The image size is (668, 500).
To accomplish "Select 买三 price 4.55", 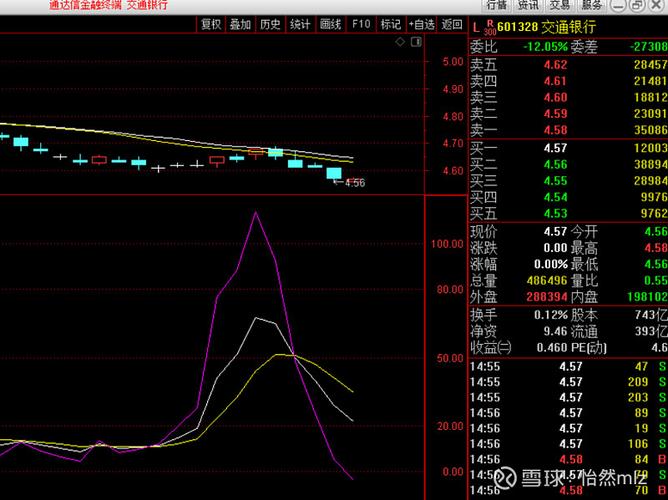I will tap(555, 181).
